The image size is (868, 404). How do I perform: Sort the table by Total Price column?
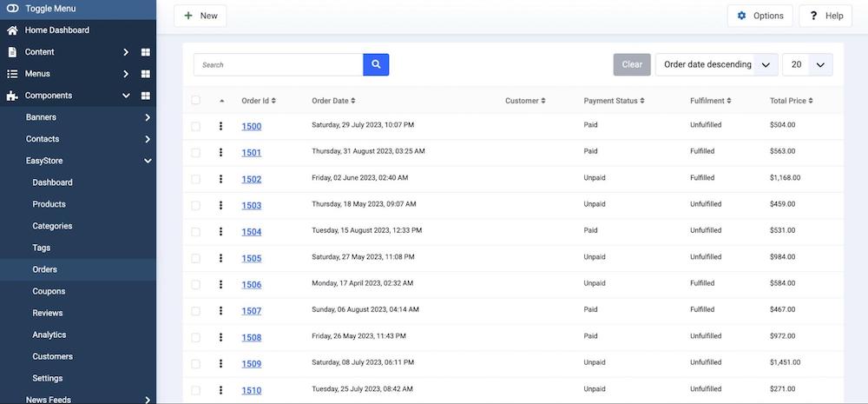(790, 101)
